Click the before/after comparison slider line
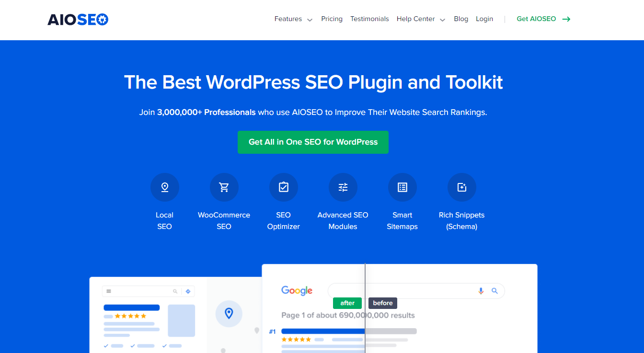Image resolution: width=644 pixels, height=353 pixels. coord(365,308)
